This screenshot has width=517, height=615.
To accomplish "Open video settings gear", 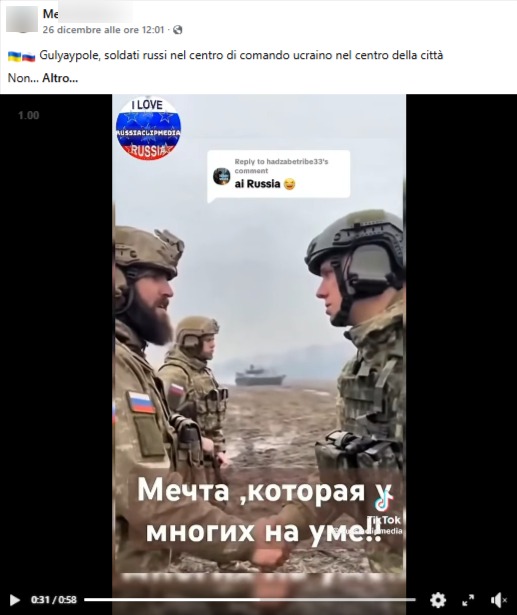I will click(438, 600).
